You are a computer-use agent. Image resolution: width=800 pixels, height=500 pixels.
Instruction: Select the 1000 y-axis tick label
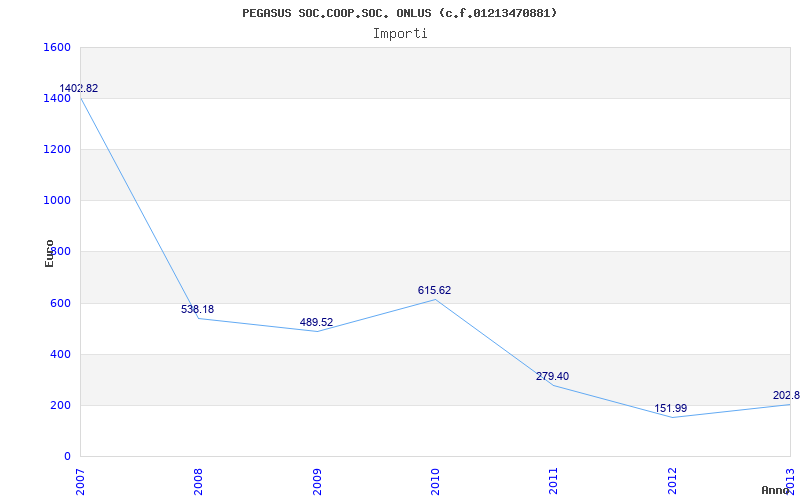[57, 200]
